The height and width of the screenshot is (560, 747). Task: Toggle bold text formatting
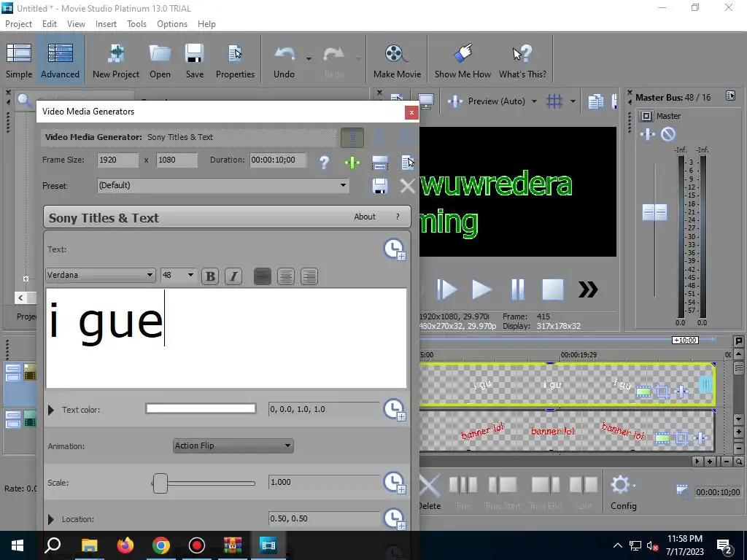pos(210,276)
